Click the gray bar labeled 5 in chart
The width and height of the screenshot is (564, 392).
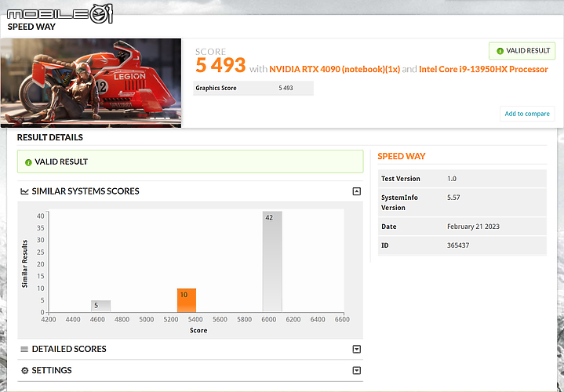point(100,306)
